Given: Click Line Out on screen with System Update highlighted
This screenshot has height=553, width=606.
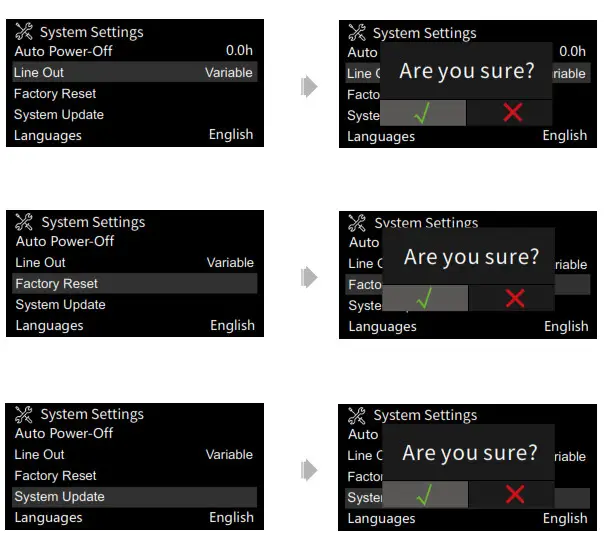Looking at the screenshot, I should (x=40, y=454).
